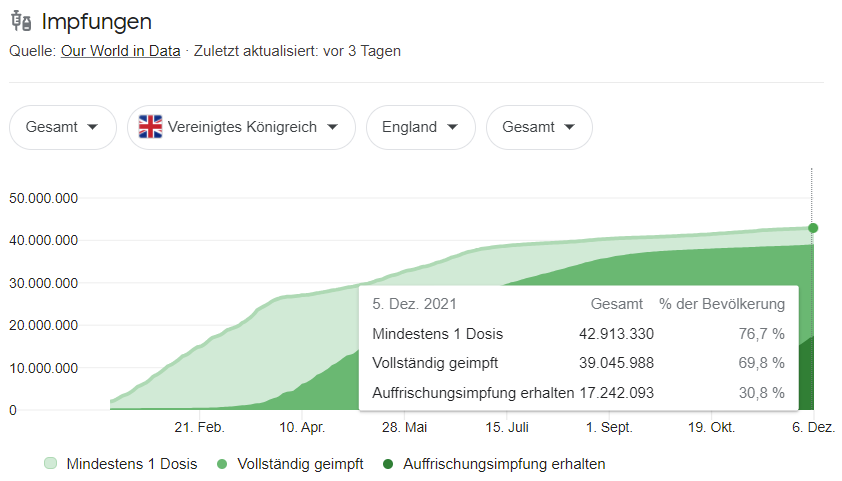This screenshot has width=842, height=481.
Task: Click the Vollständig geimpft legend dot
Action: tap(222, 464)
